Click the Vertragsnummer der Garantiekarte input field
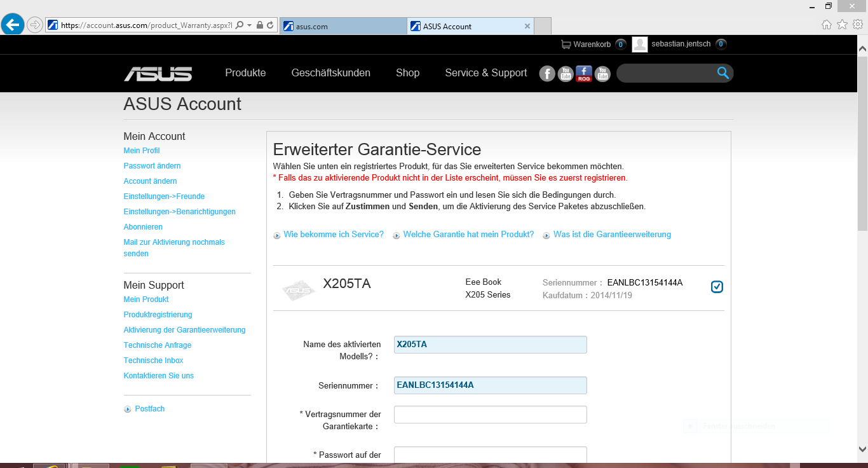 tap(491, 415)
